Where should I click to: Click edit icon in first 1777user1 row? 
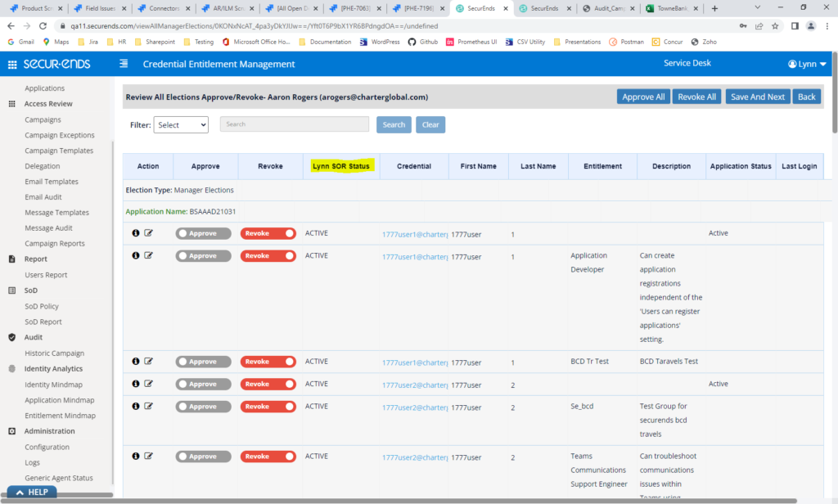coord(149,233)
